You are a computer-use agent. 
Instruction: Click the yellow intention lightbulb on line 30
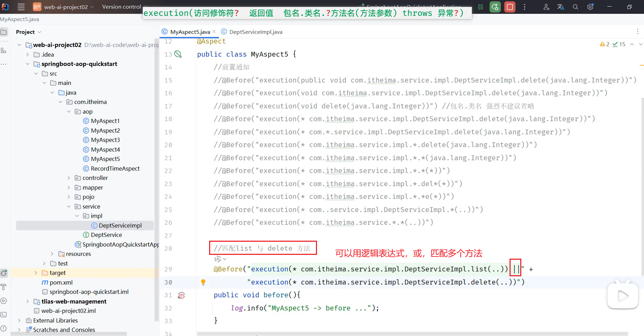click(203, 282)
